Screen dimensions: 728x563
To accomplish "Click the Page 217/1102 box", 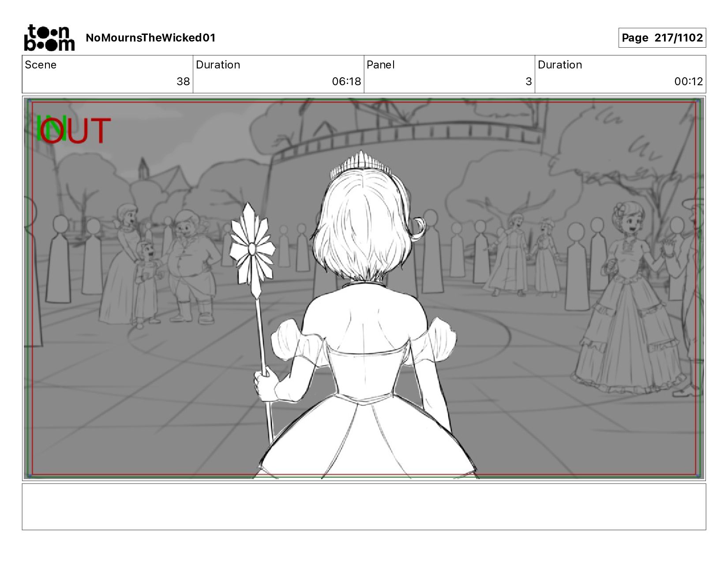I will (x=662, y=38).
